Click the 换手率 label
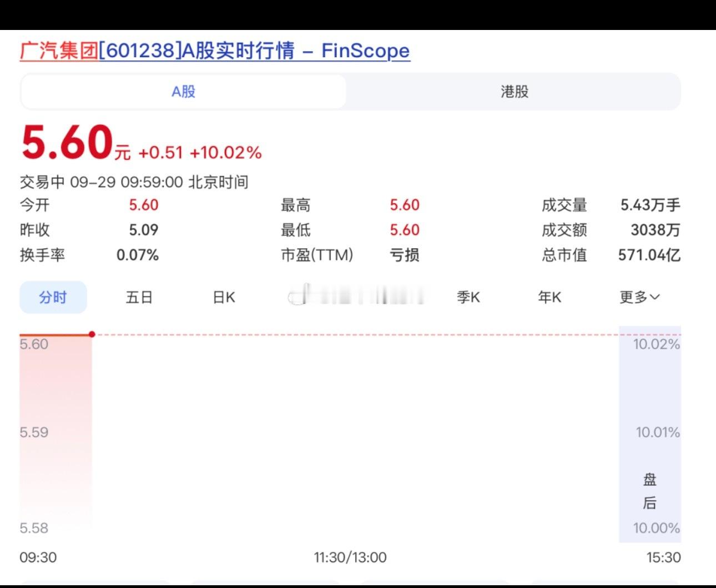 [x=42, y=255]
